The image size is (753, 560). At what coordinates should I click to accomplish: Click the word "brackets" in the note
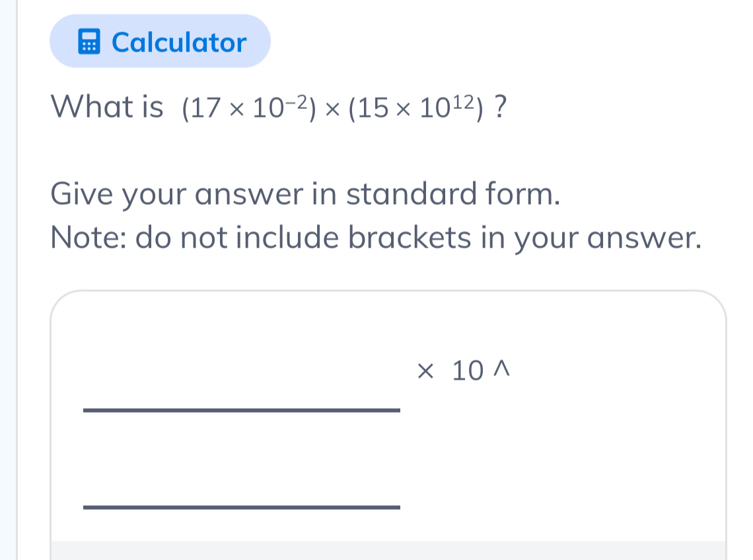coord(410,239)
